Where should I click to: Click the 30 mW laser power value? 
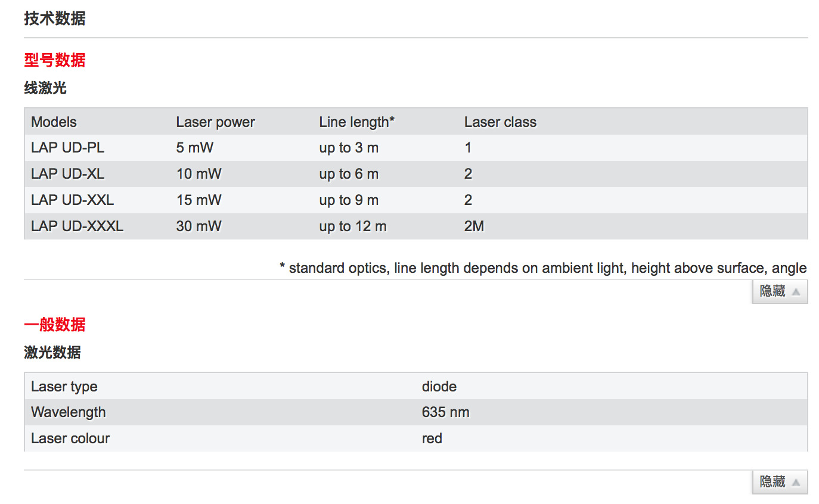[x=198, y=226]
